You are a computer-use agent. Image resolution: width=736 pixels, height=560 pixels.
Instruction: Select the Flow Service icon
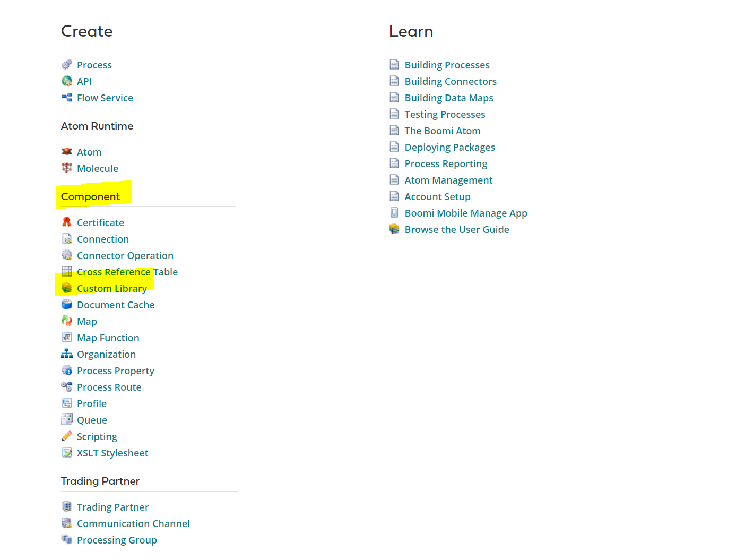[x=67, y=97]
